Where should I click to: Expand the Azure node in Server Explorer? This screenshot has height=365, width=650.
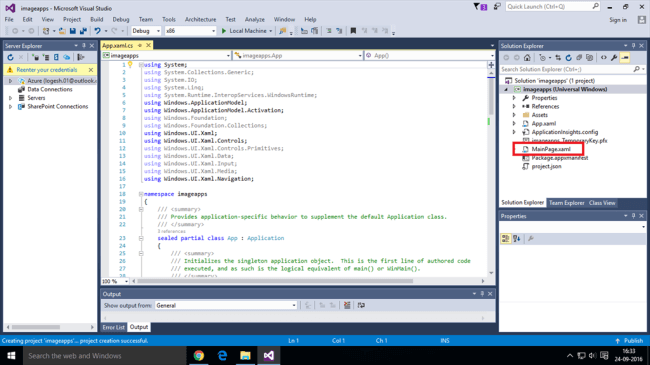coord(10,81)
